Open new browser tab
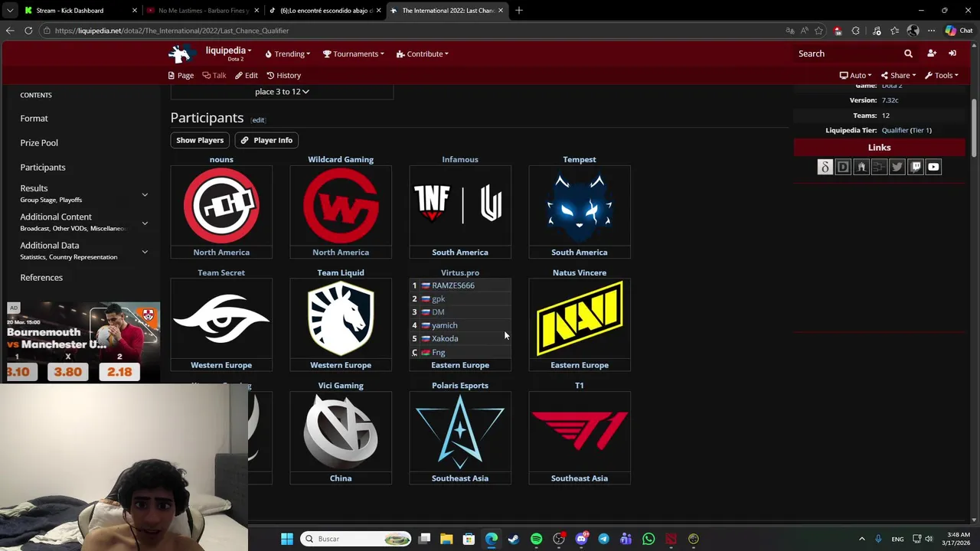This screenshot has width=980, height=551. pyautogui.click(x=518, y=11)
